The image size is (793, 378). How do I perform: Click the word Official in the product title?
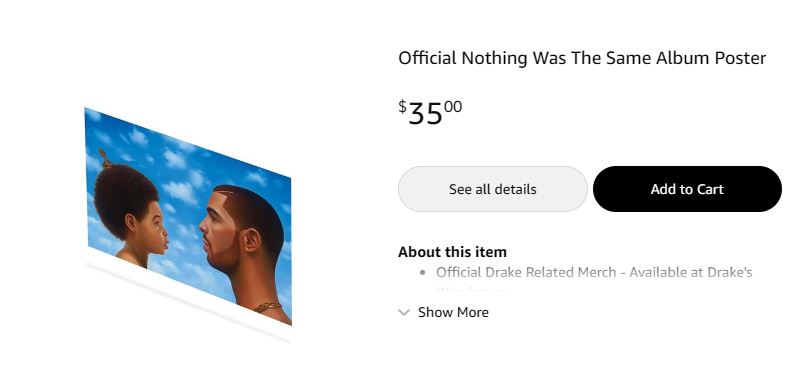427,58
